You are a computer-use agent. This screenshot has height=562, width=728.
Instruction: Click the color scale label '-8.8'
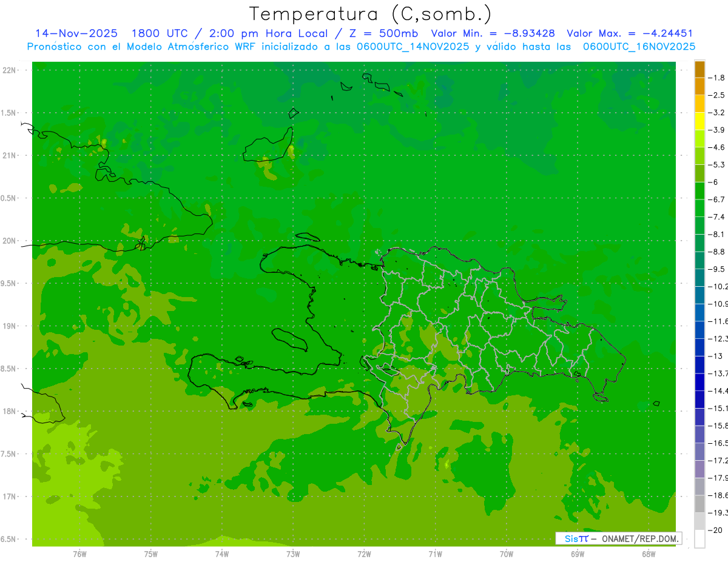[718, 252]
